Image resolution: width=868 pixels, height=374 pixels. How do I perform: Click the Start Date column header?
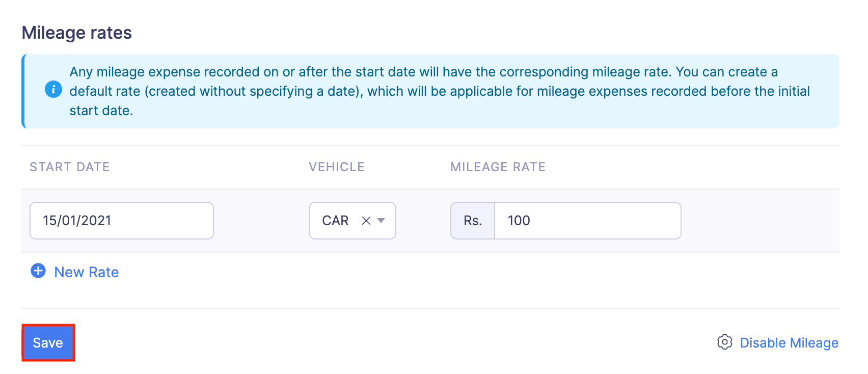(x=69, y=167)
